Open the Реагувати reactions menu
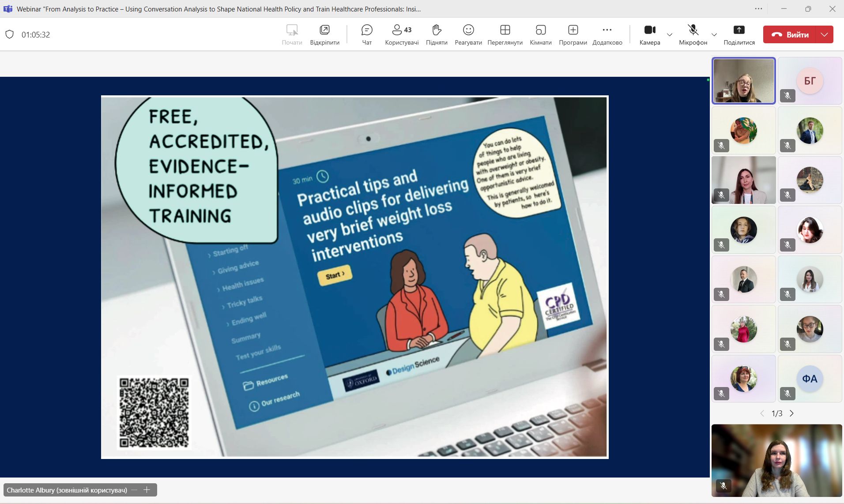Image resolution: width=844 pixels, height=504 pixels. tap(468, 34)
